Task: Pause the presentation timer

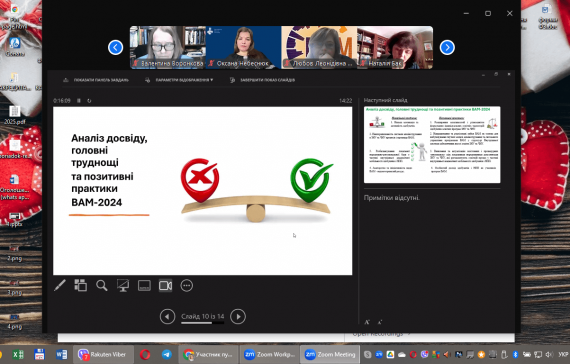Action: [x=79, y=101]
